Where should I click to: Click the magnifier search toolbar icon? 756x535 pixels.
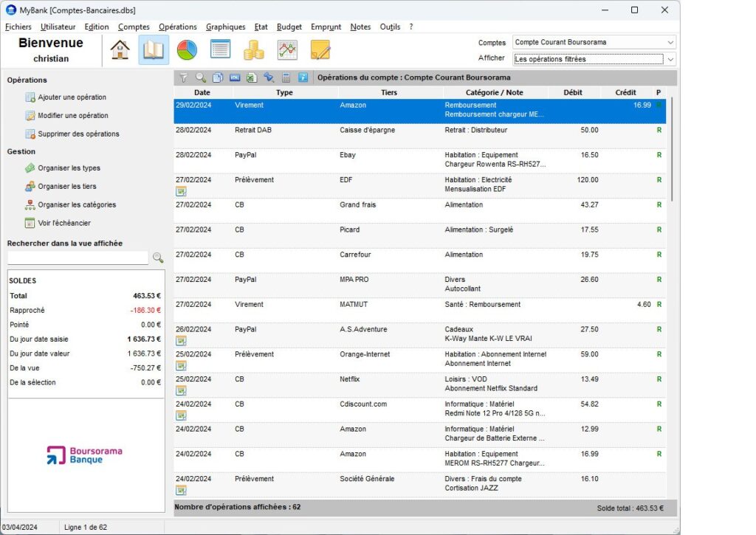pos(201,77)
